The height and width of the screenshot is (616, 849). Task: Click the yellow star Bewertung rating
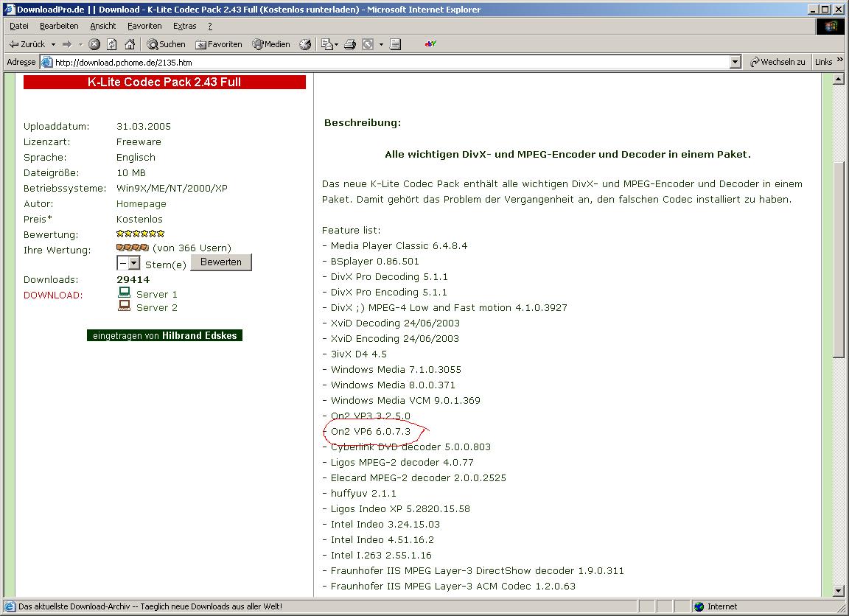click(140, 234)
